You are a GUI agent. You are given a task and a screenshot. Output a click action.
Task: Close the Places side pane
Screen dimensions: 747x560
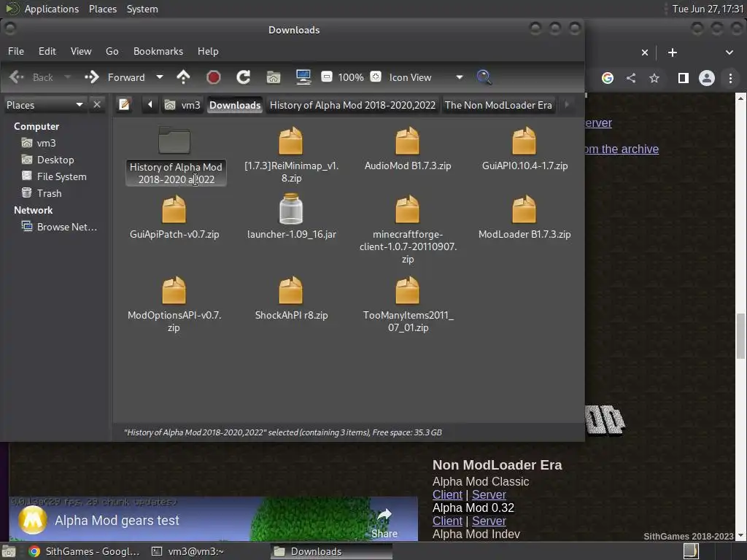click(x=97, y=105)
